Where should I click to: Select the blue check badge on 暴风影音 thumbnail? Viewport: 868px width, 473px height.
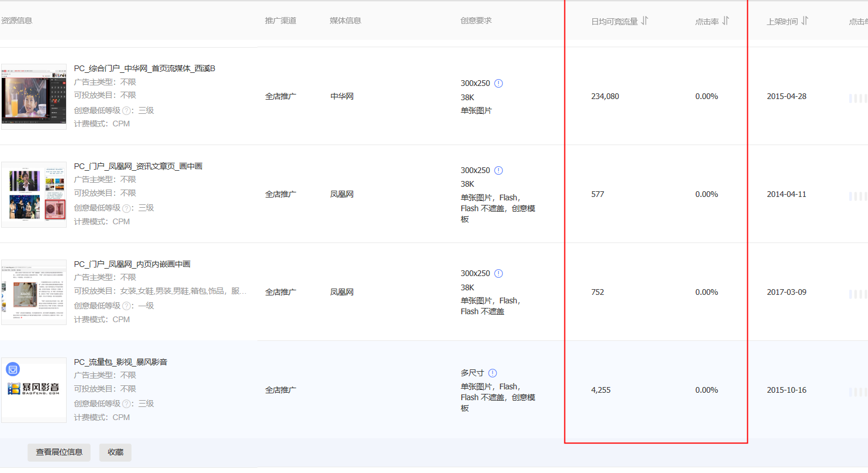coord(13,369)
